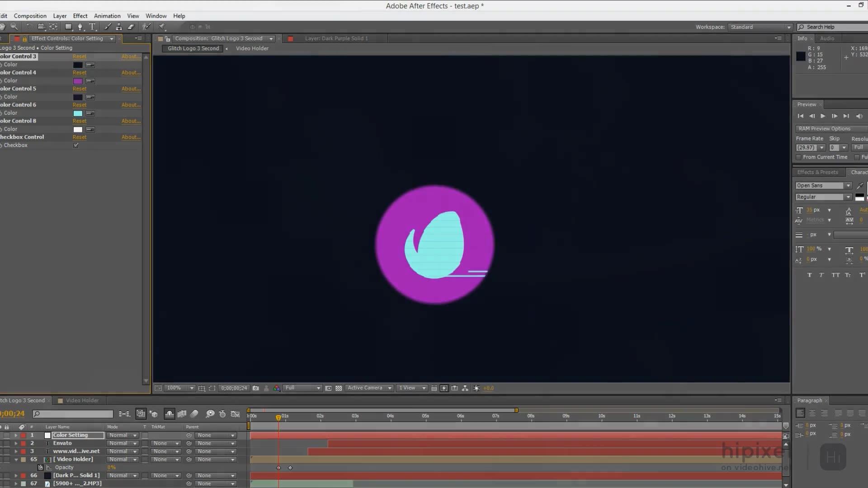
Task: Drag the cyan color swatch for Color Control 5
Action: point(78,113)
